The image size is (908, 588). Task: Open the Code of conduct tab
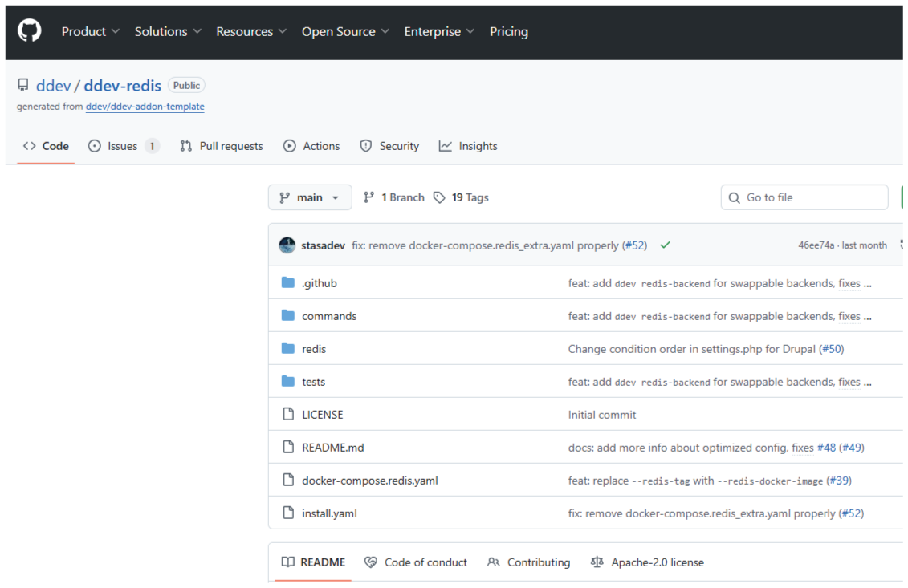(x=416, y=562)
